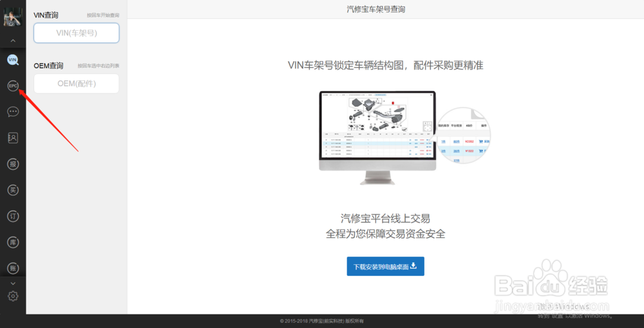Select the VIN search sidebar icon
The image size is (644, 328).
[x=13, y=60]
